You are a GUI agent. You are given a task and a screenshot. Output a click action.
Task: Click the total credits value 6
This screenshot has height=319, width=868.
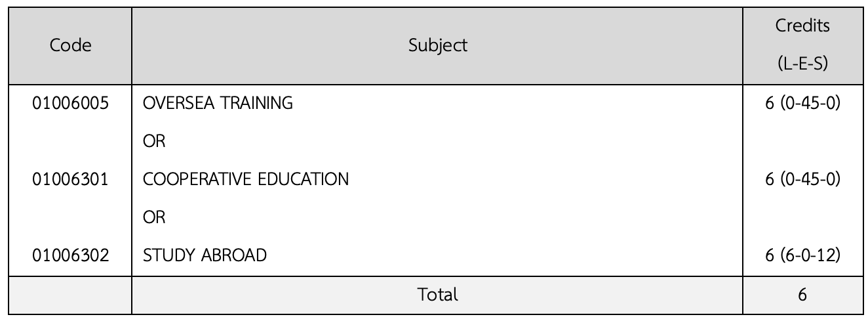point(802,295)
